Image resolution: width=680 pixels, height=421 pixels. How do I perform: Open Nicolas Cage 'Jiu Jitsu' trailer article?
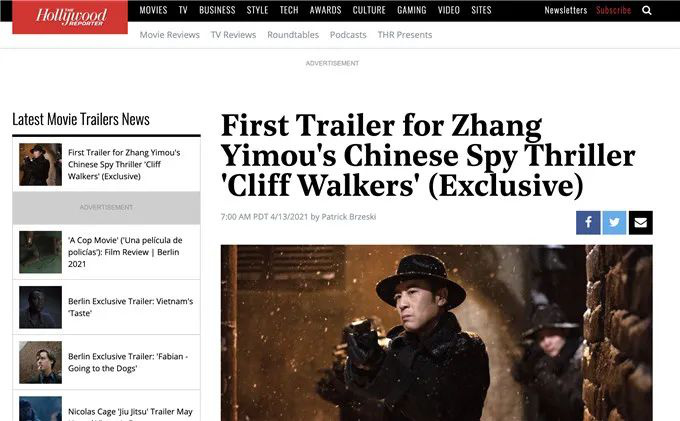click(130, 412)
